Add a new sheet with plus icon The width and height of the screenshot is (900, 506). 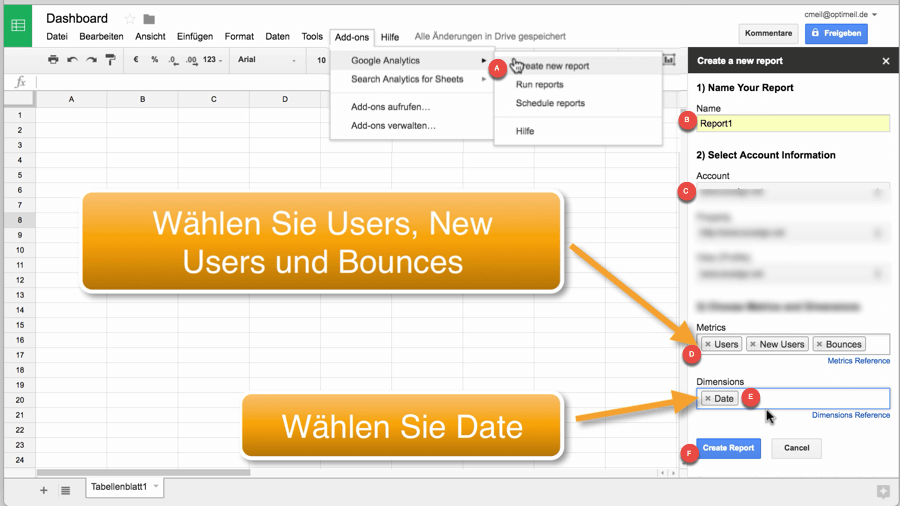click(x=43, y=490)
